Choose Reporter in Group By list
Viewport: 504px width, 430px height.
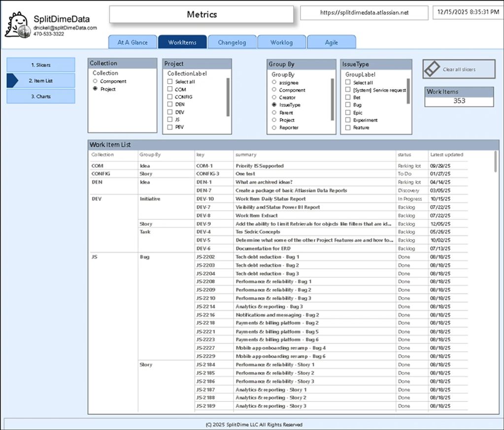click(x=274, y=128)
